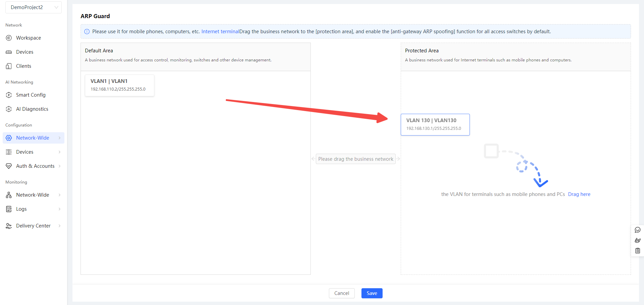The height and width of the screenshot is (305, 644).
Task: Click the clipboard icon at right edge
Action: pyautogui.click(x=638, y=251)
